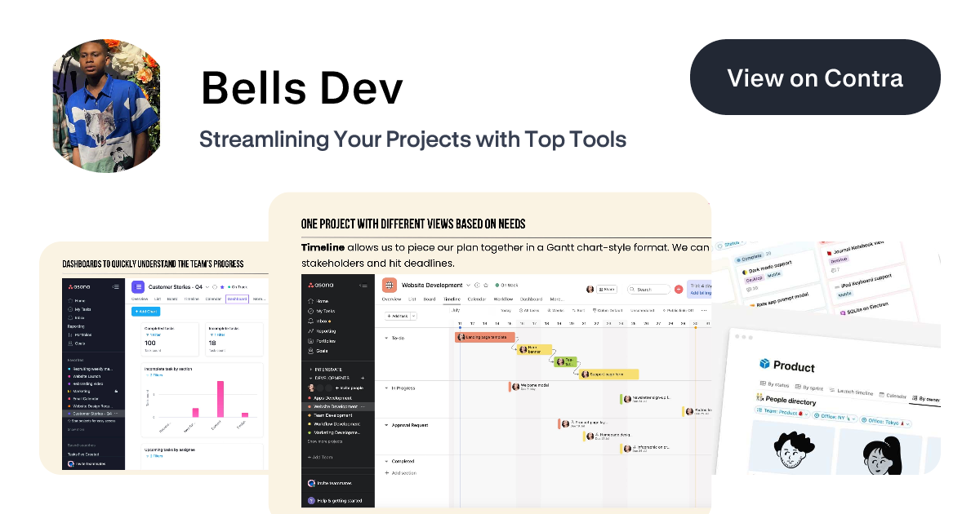Click the View on Contra button
This screenshot has height=514, width=980.
[815, 78]
